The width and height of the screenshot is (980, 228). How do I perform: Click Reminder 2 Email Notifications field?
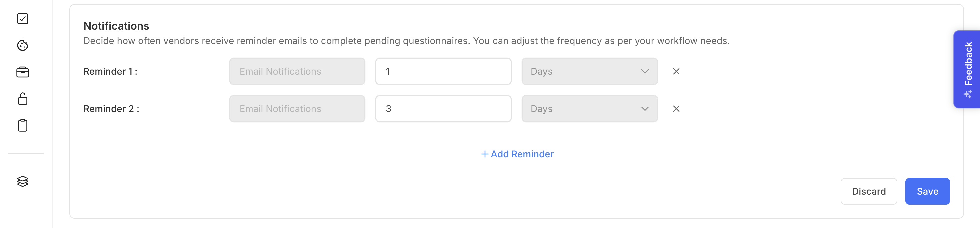(x=297, y=109)
